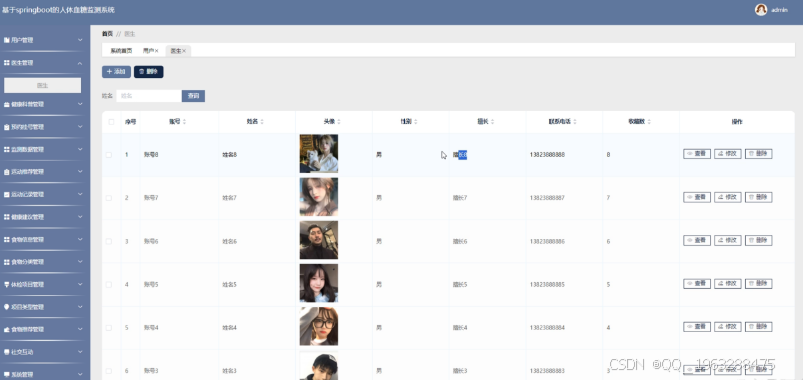Image resolution: width=803 pixels, height=380 pixels.
Task: Click the admin username text
Action: tap(779, 10)
